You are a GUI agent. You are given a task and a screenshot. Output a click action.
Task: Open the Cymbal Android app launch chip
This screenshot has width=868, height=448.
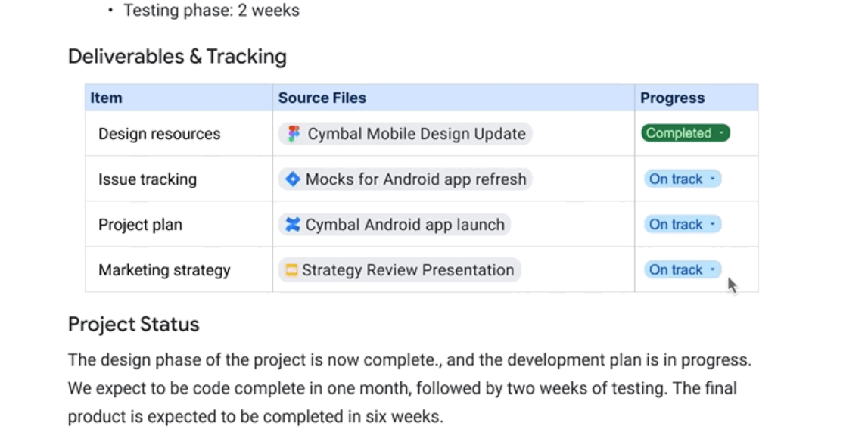pyautogui.click(x=394, y=224)
